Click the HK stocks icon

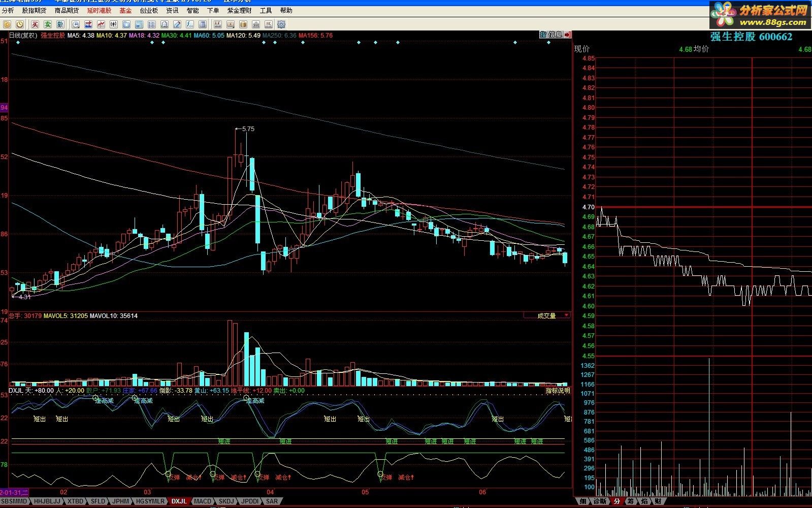click(x=269, y=24)
